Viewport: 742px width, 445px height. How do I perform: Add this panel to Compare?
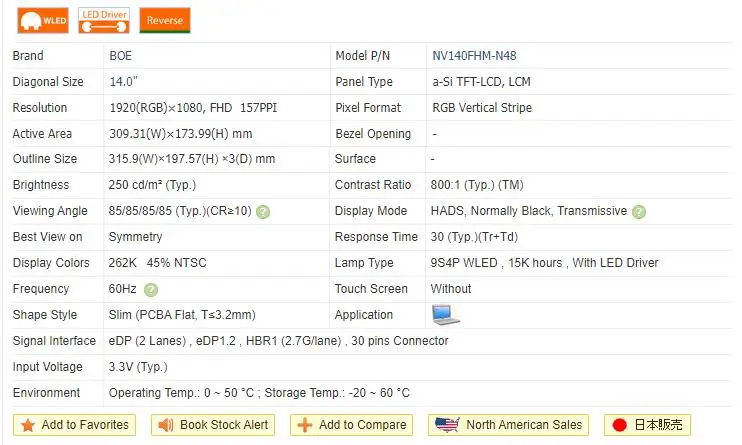tap(352, 425)
